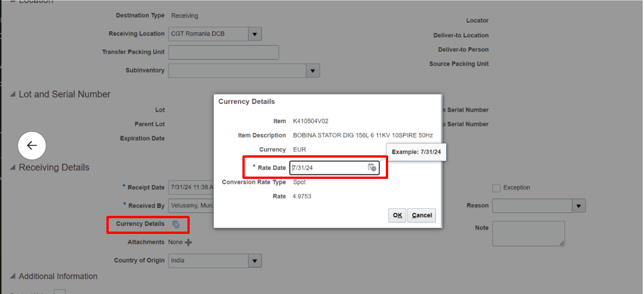Click inside the Rate Date field

coord(324,168)
